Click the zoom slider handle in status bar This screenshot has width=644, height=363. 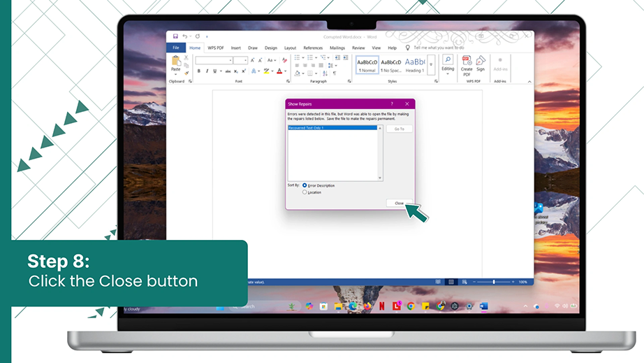[x=494, y=282]
